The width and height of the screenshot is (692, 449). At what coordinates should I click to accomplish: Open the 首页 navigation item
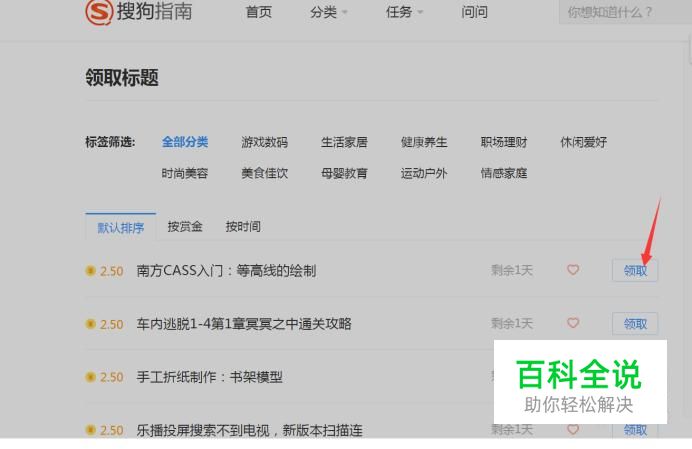(259, 12)
